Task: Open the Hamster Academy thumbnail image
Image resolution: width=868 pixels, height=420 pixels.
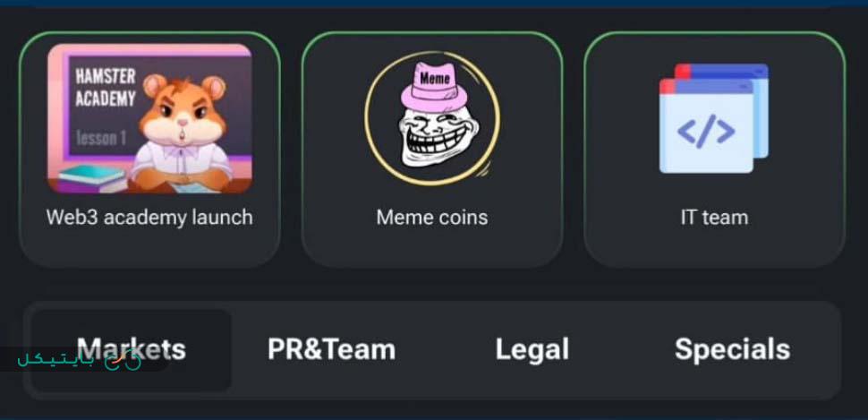Action: [149, 118]
